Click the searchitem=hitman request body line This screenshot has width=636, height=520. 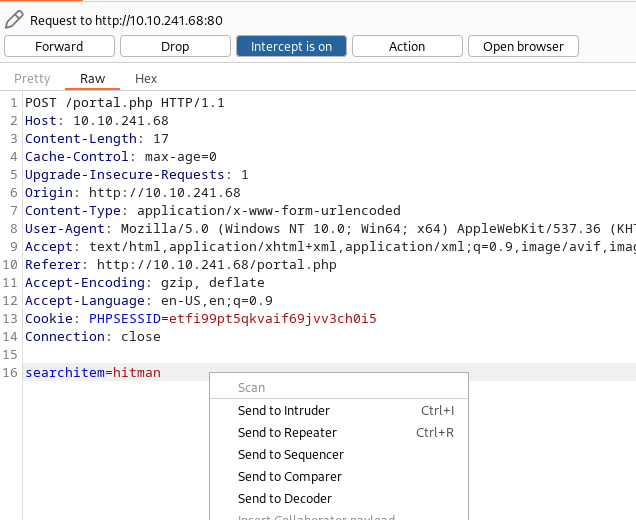(92, 373)
